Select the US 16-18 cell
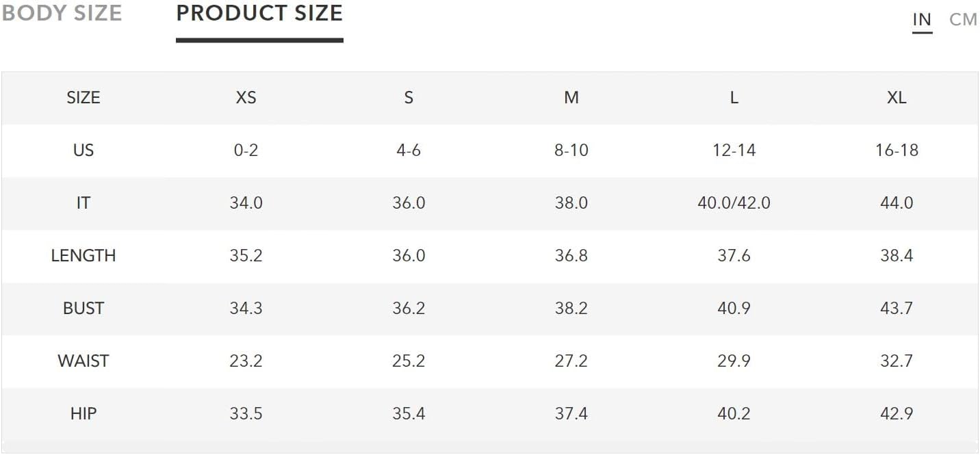This screenshot has height=455, width=980. click(x=897, y=151)
